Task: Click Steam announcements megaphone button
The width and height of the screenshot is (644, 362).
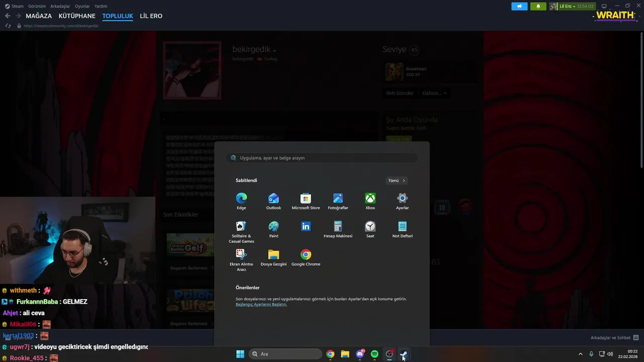Action: point(520,6)
